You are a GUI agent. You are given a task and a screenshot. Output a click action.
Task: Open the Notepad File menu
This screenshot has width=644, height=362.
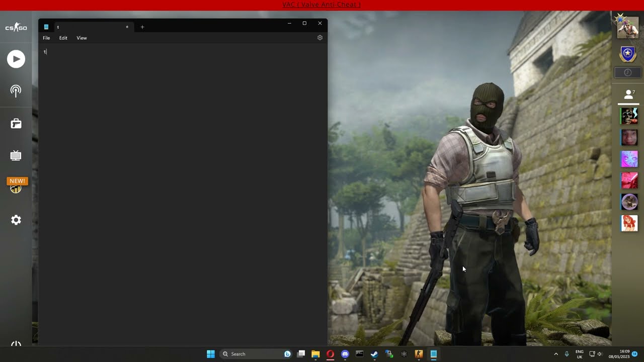46,38
